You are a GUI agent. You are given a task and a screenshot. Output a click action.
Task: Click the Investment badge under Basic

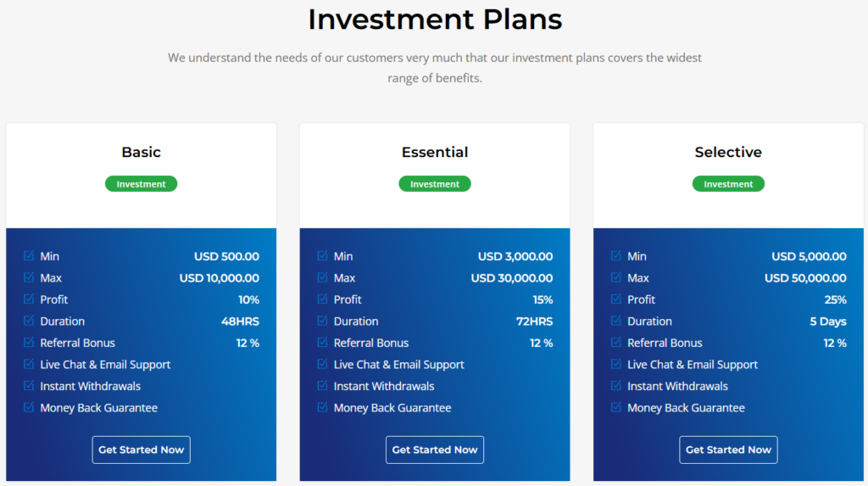pos(141,184)
